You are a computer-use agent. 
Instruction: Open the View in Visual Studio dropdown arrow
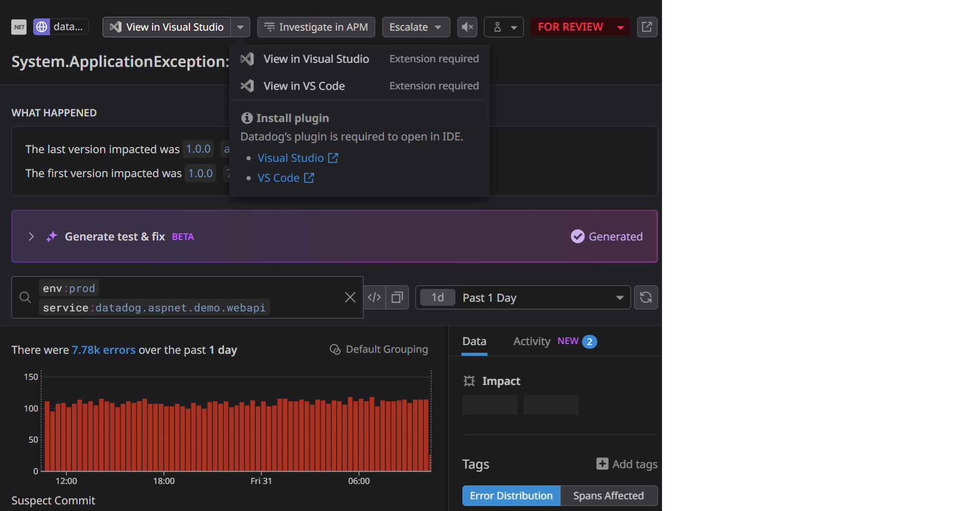coord(240,27)
